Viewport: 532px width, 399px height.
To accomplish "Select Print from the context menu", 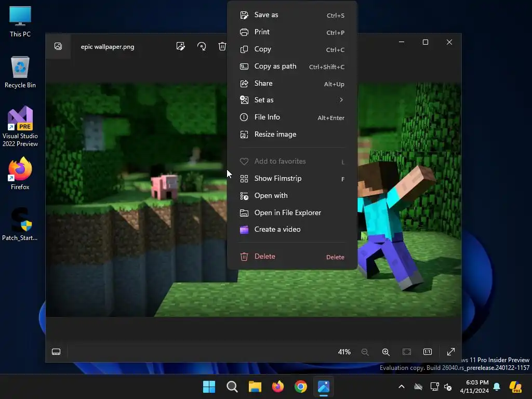I will (292, 32).
